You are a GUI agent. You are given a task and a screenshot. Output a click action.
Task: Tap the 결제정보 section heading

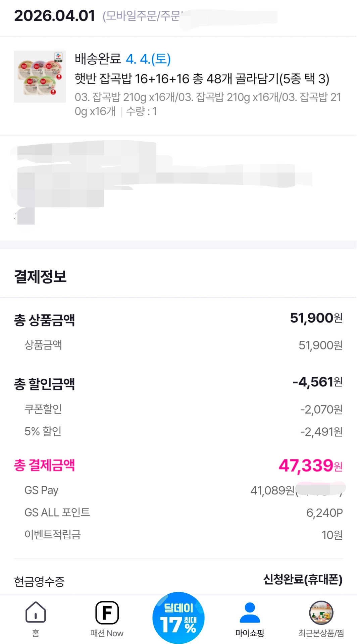coord(40,277)
